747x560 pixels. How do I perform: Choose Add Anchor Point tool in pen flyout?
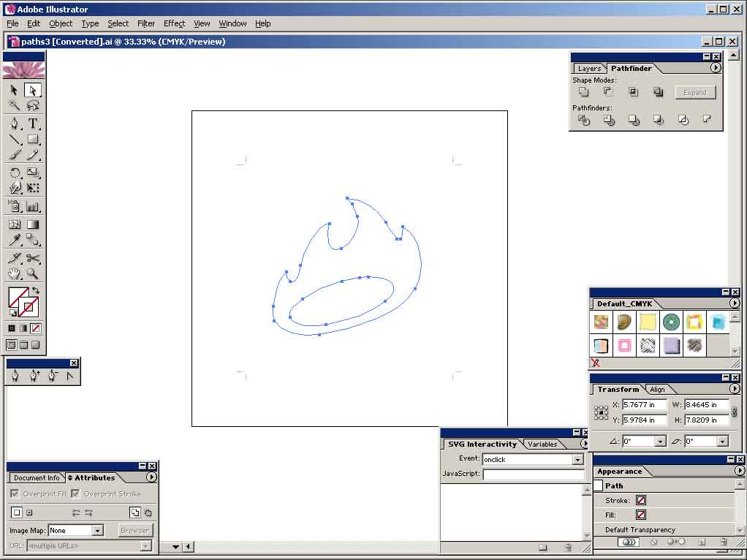[34, 376]
